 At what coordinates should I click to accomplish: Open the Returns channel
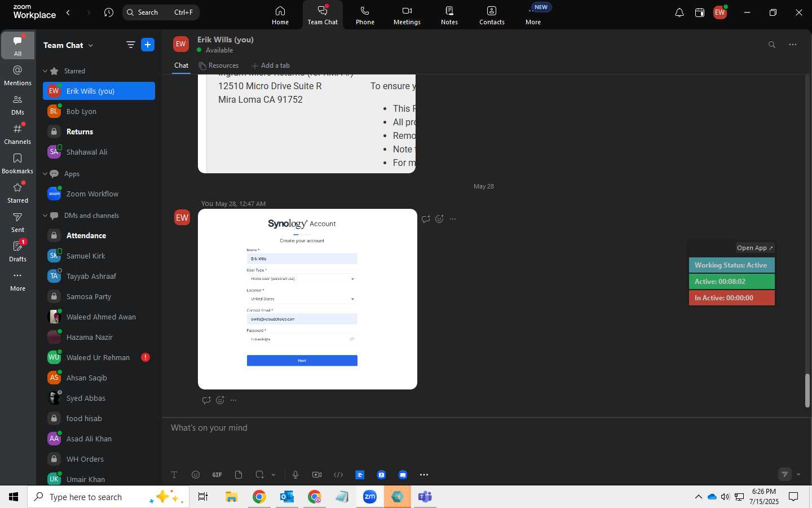tap(99, 132)
